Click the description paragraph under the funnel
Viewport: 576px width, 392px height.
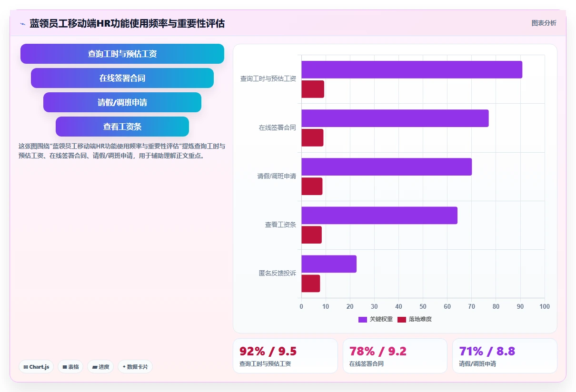pos(122,151)
